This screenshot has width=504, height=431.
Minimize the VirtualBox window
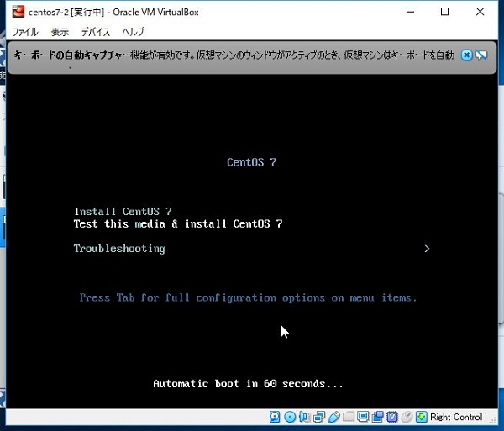410,12
